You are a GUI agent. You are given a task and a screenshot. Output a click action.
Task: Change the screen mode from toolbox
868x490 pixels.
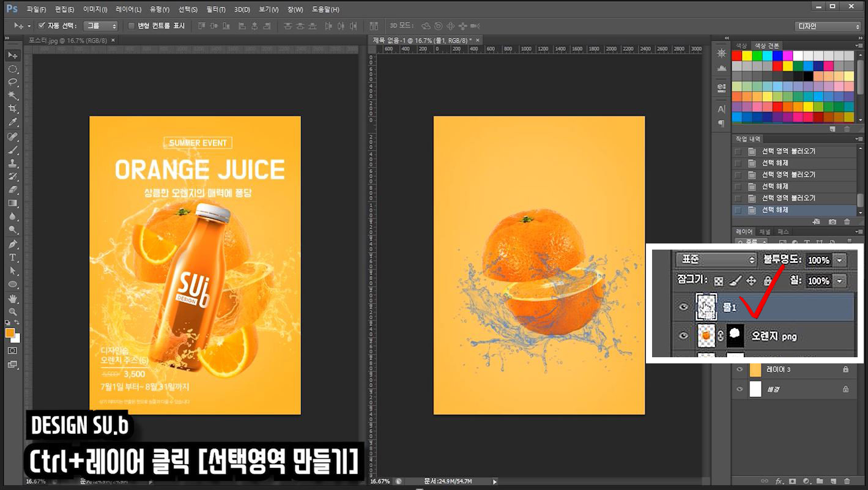(x=12, y=365)
